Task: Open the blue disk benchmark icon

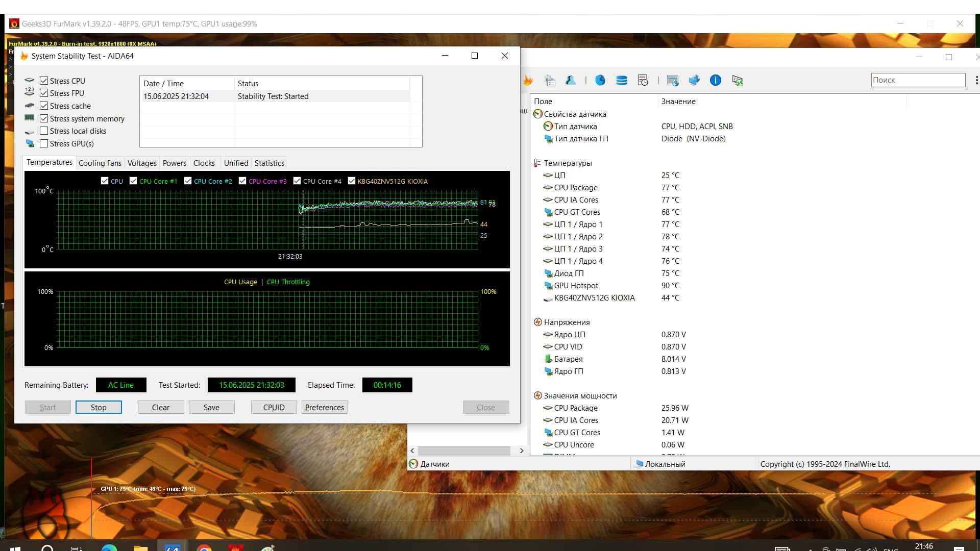Action: tap(600, 80)
